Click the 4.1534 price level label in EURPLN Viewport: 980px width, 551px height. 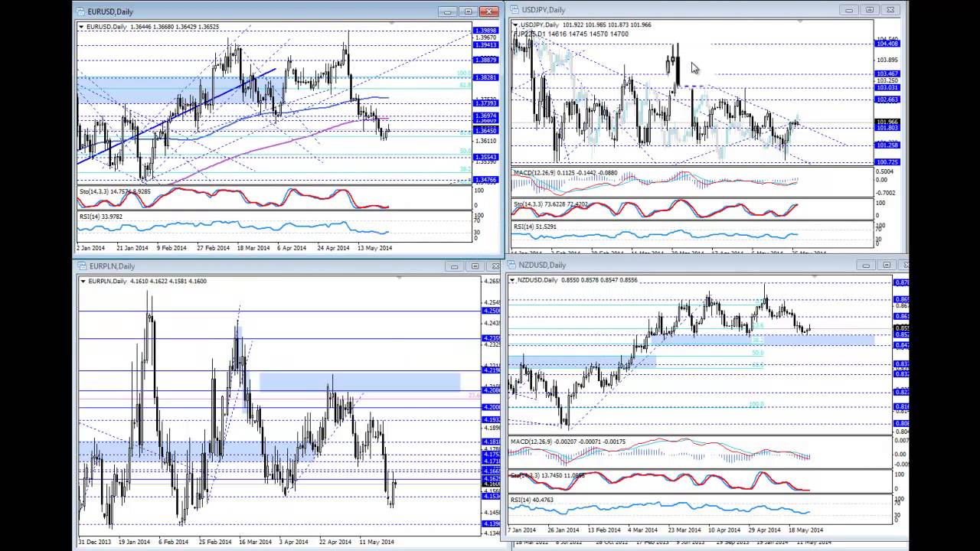pyautogui.click(x=491, y=496)
